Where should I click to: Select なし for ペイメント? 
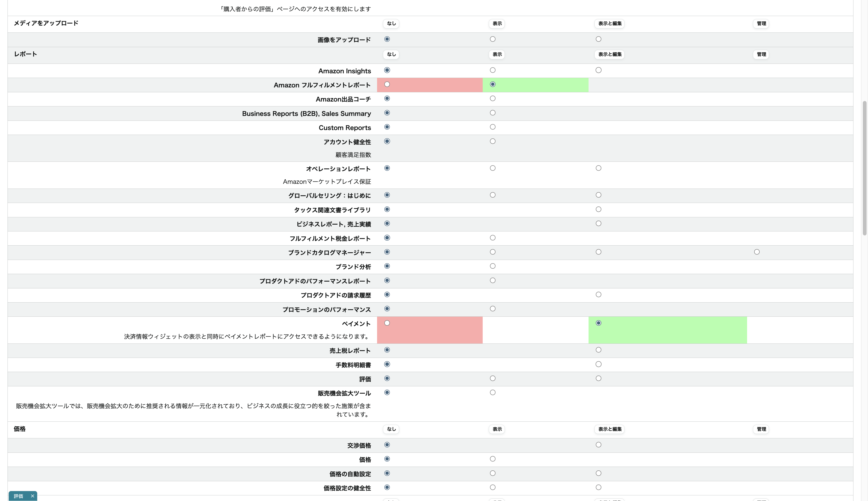coord(387,323)
